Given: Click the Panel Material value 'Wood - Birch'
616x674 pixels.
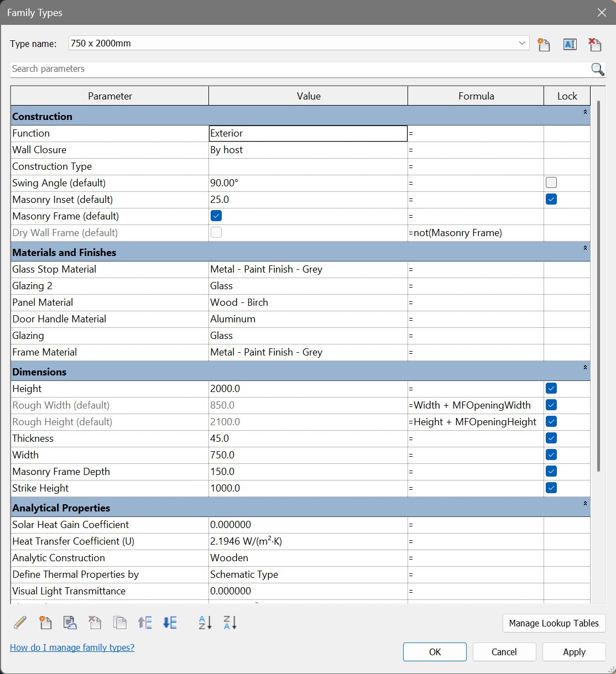Looking at the screenshot, I should pos(308,302).
